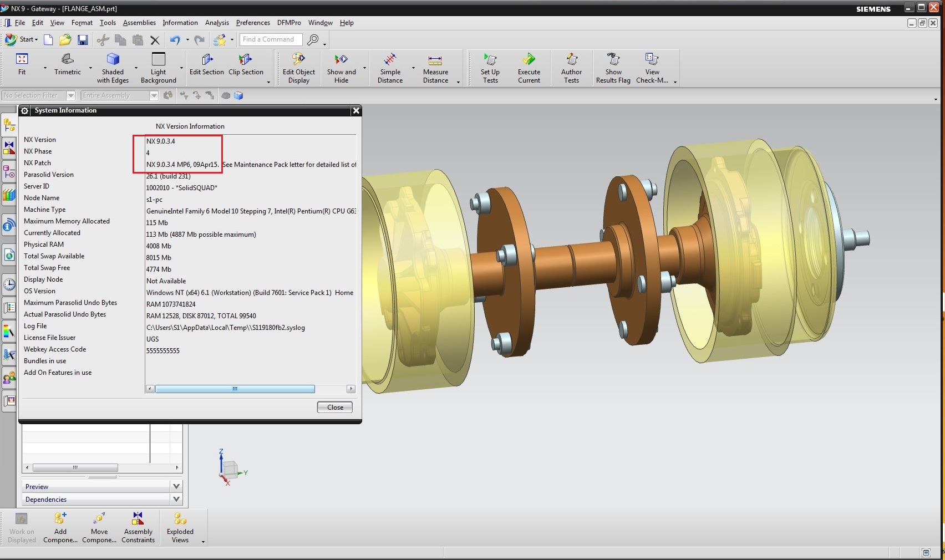
Task: Fit the view to the model
Action: tap(22, 65)
